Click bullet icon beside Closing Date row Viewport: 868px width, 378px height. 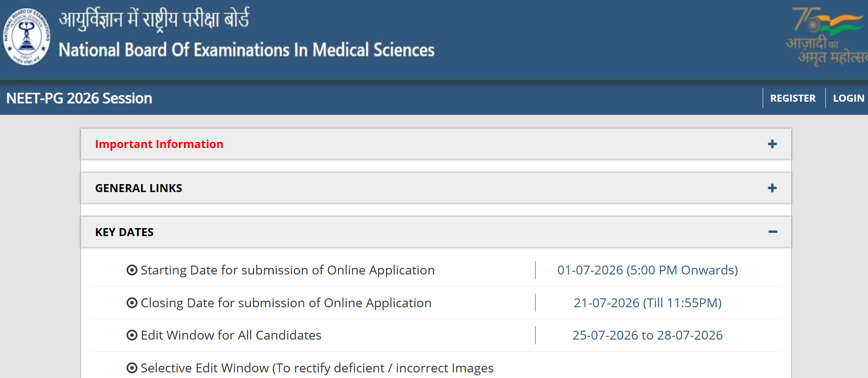click(132, 303)
